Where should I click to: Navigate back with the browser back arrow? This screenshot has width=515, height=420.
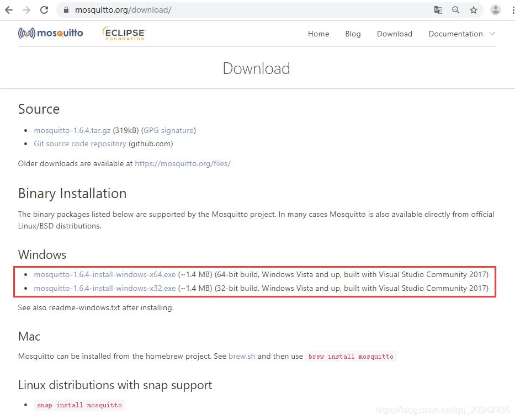(9, 9)
